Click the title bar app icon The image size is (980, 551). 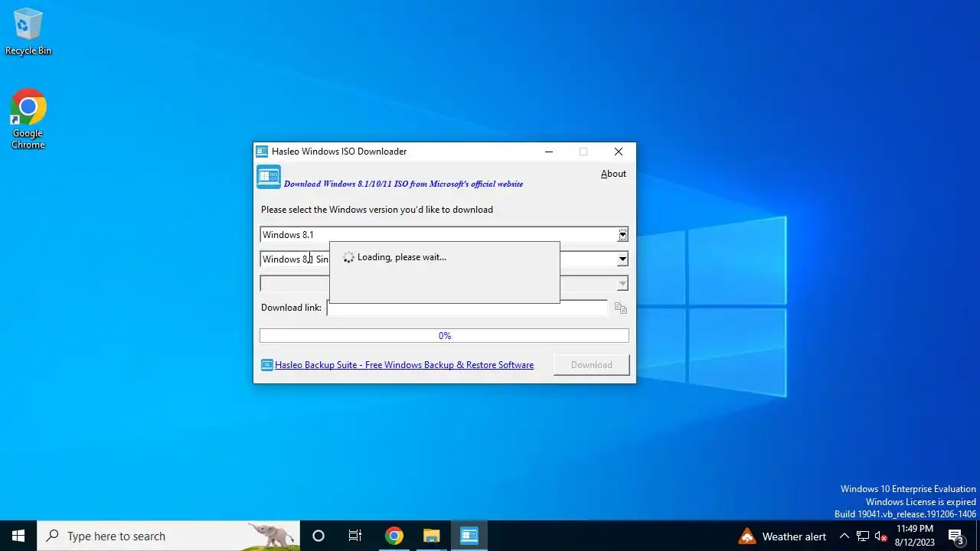click(x=262, y=152)
